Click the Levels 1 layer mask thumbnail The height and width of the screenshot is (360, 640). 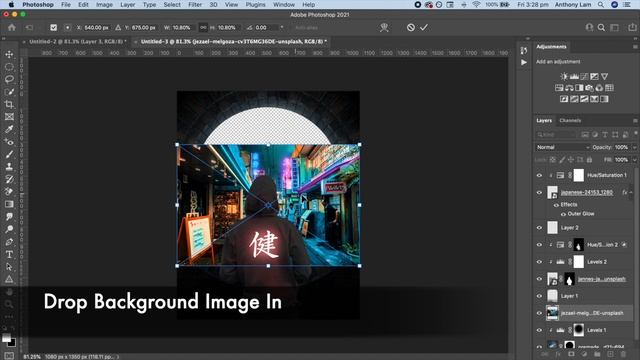[578, 330]
